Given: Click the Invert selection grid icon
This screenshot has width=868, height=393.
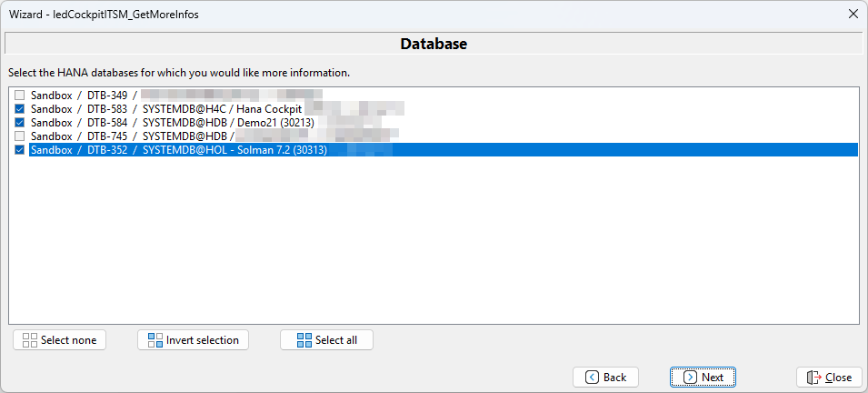Looking at the screenshot, I should pos(155,340).
